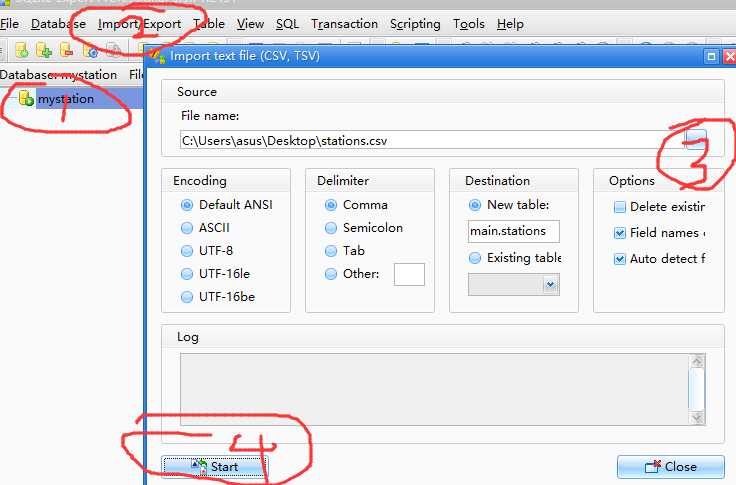Toggle the Auto detect checkbox
The image size is (736, 485).
(620, 259)
